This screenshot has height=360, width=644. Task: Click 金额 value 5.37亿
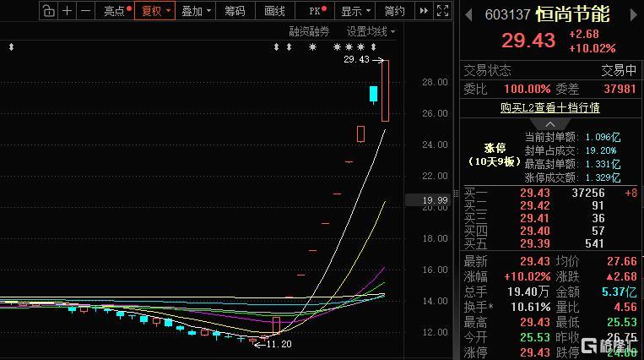point(619,292)
